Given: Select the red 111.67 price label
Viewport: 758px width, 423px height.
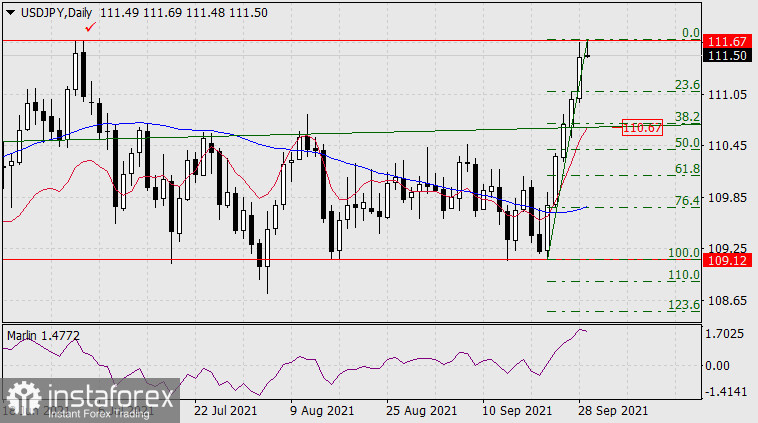Looking at the screenshot, I should click(726, 41).
